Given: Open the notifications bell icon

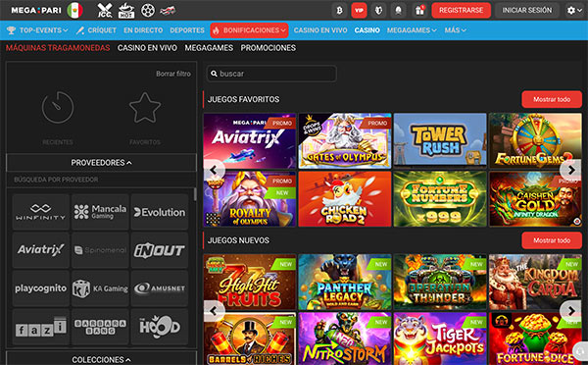Looking at the screenshot, I should (398, 10).
